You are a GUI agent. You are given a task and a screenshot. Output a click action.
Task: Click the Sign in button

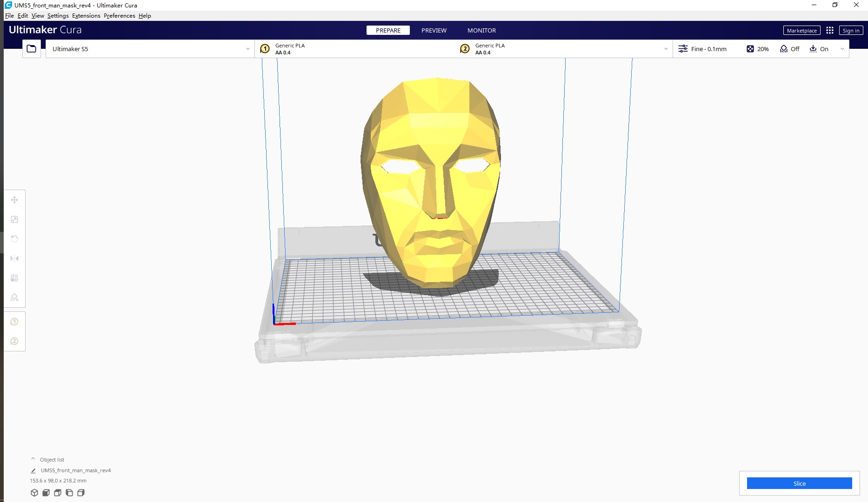[851, 30]
